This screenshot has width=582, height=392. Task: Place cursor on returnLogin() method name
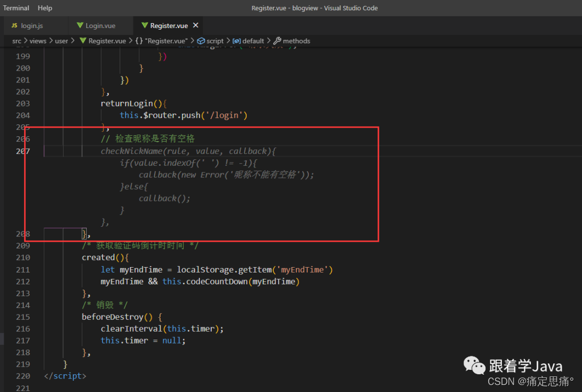pyautogui.click(x=127, y=103)
